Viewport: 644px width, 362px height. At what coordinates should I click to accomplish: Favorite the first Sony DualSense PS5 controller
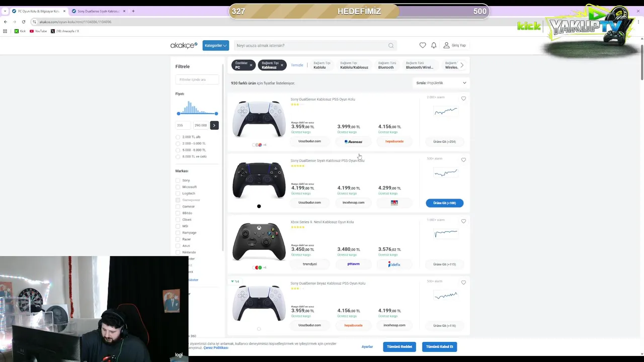click(x=463, y=99)
